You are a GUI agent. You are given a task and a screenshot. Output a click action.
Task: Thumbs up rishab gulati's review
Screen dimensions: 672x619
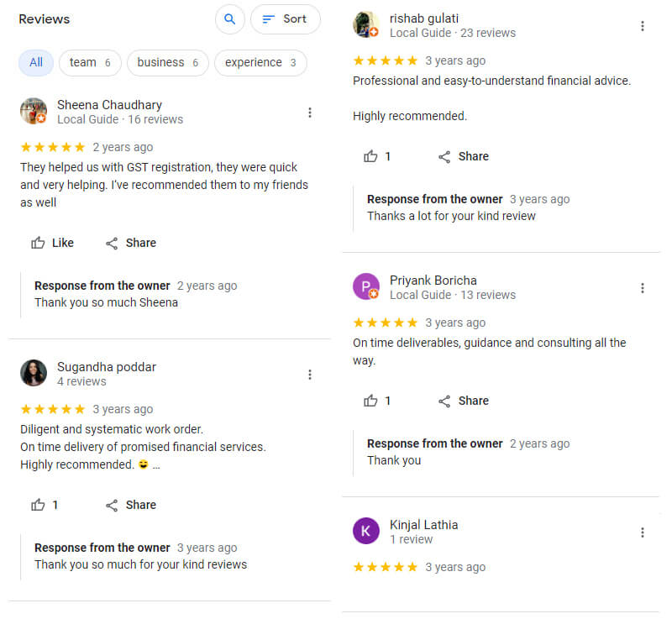tap(377, 156)
